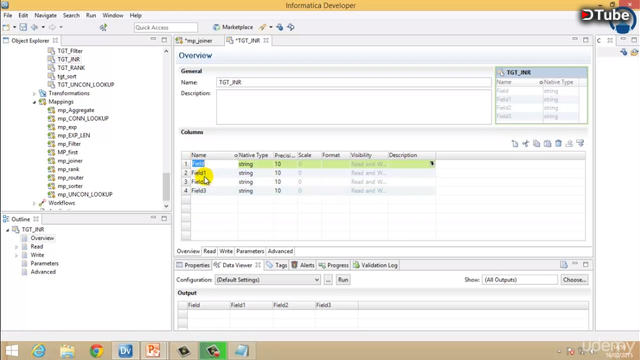
Task: Open the Marketplace
Action: pyautogui.click(x=233, y=27)
